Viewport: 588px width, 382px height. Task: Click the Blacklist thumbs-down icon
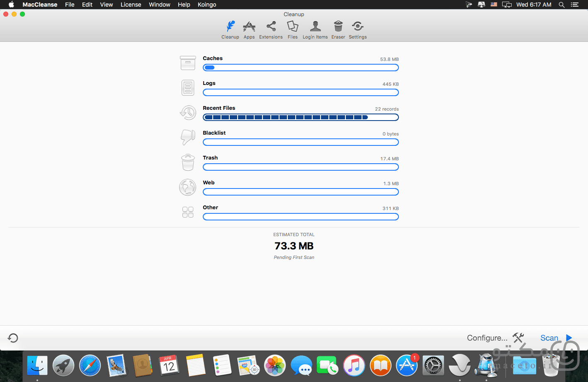[x=188, y=138]
